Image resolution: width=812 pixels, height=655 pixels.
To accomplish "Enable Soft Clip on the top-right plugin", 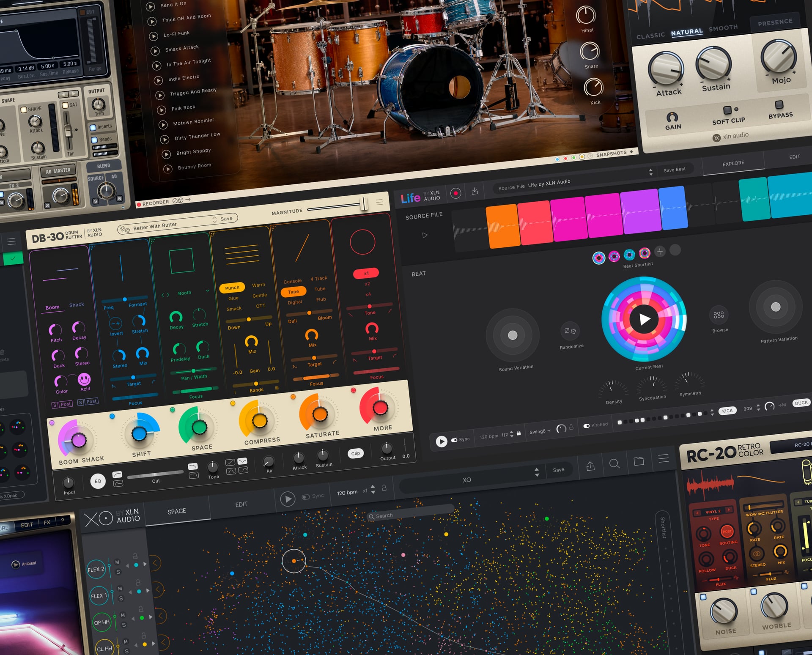I will (x=728, y=111).
